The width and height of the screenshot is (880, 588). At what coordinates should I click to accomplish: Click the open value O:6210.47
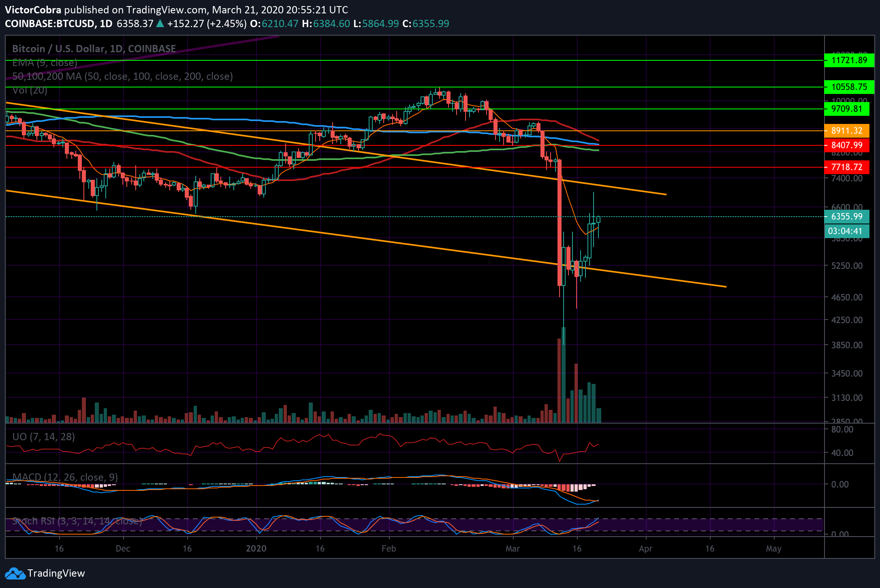tap(274, 24)
